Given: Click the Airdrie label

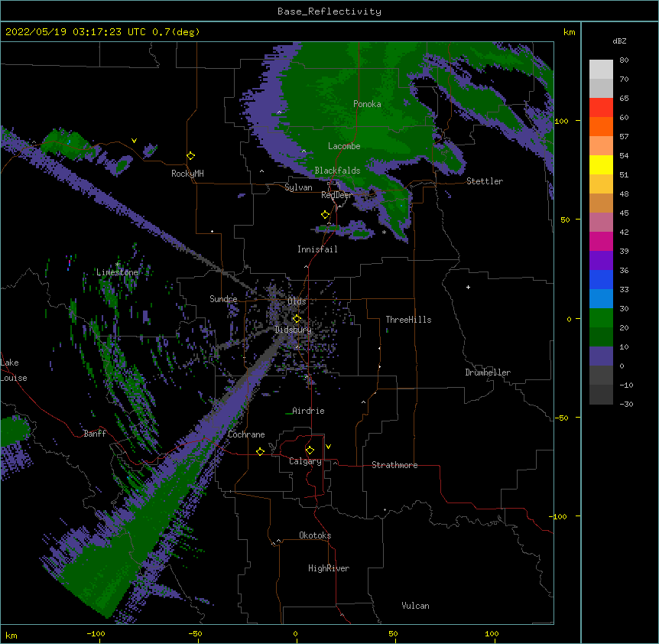Looking at the screenshot, I should point(308,411).
